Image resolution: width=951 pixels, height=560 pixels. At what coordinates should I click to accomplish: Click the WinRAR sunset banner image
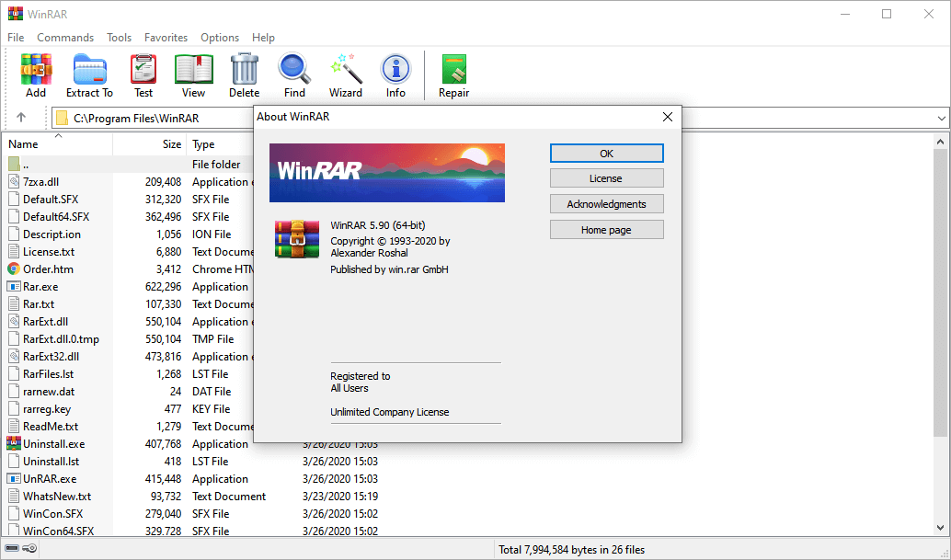(x=387, y=173)
